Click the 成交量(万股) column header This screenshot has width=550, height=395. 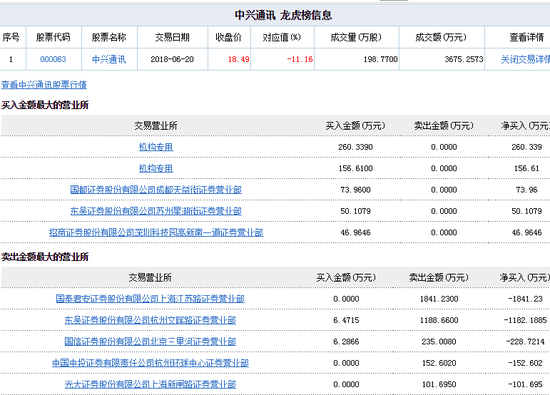click(356, 37)
